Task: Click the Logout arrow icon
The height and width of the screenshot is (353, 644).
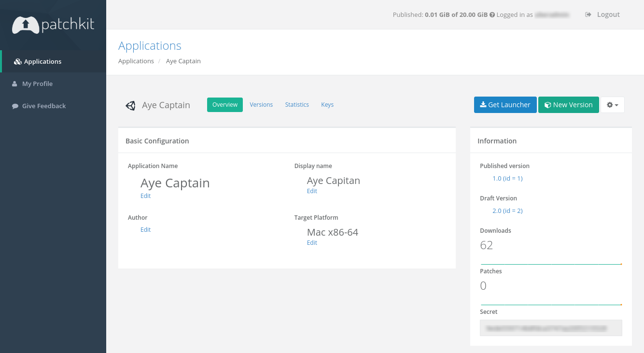Action: pos(588,15)
